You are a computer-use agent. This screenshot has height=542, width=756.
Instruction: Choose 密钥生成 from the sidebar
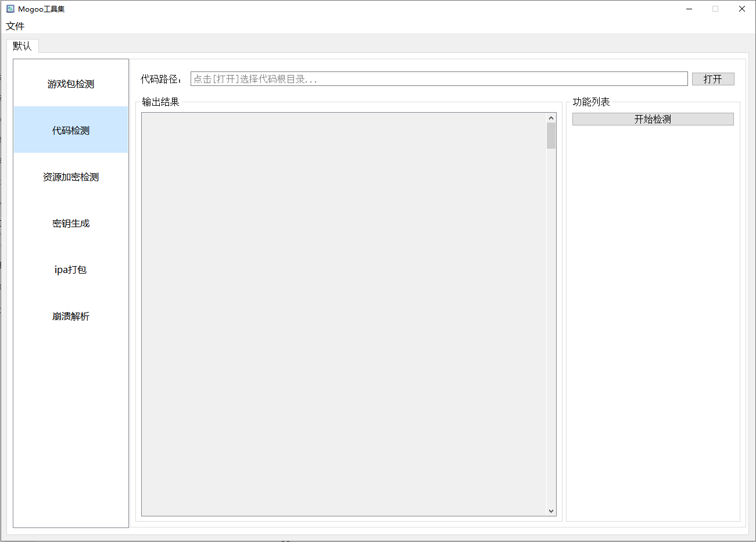coord(71,223)
